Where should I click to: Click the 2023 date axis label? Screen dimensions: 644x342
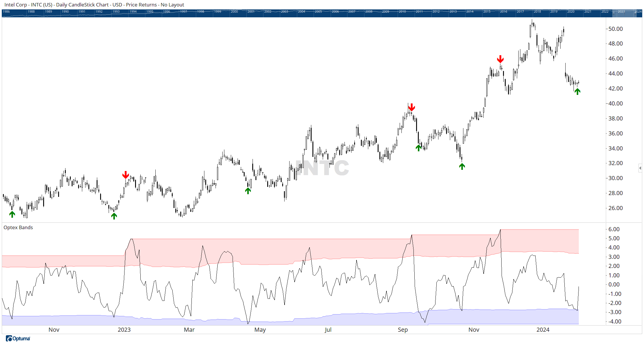(x=124, y=330)
